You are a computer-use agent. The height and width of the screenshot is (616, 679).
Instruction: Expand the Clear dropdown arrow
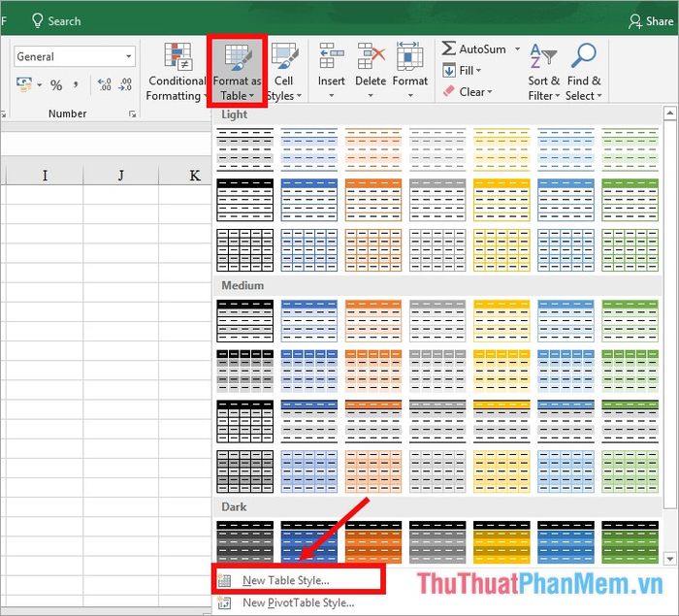(x=490, y=92)
